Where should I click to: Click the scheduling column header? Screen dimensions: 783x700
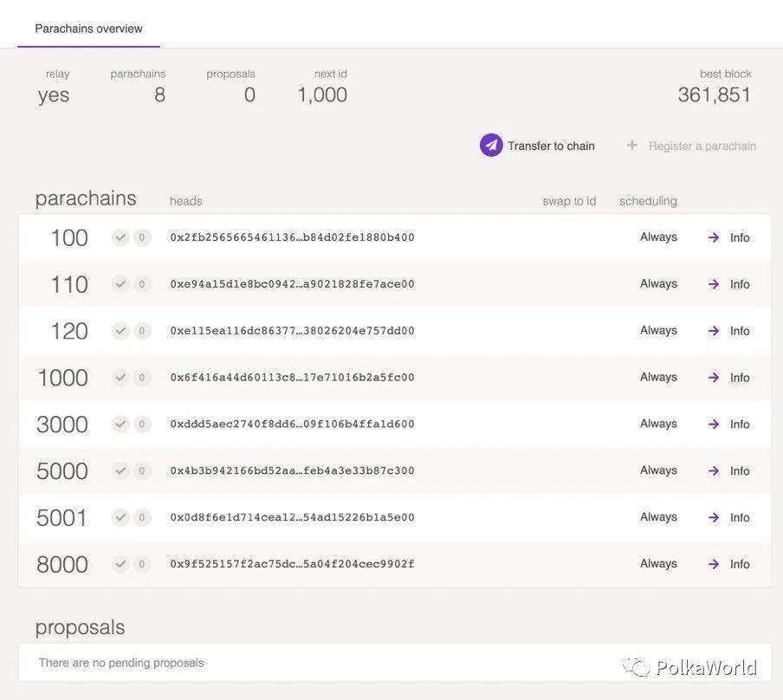point(648,201)
